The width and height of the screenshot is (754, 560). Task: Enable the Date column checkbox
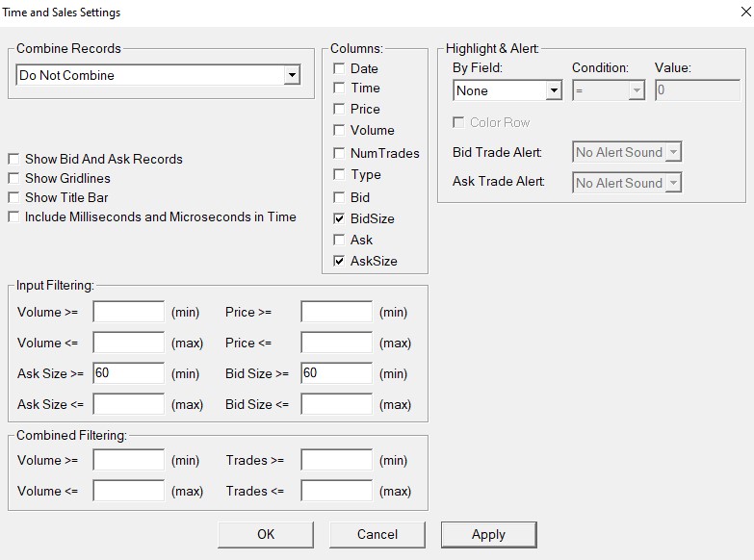click(x=339, y=68)
